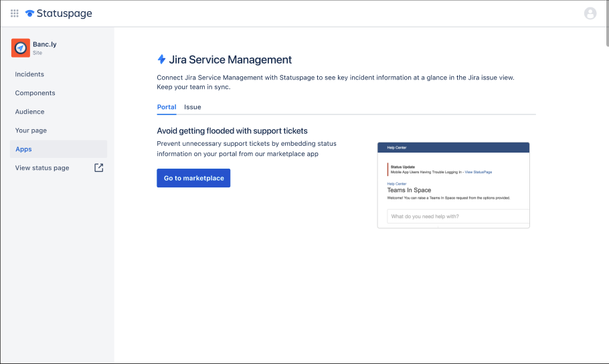
Task: Click the Help Center preview thumbnail
Action: [453, 185]
